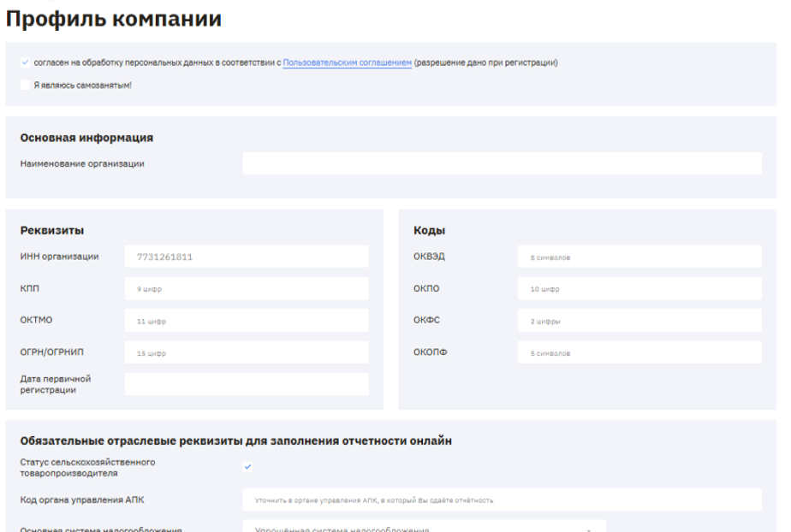Open the 'Дата первичной регистрации' date field
The image size is (791, 532).
[247, 384]
